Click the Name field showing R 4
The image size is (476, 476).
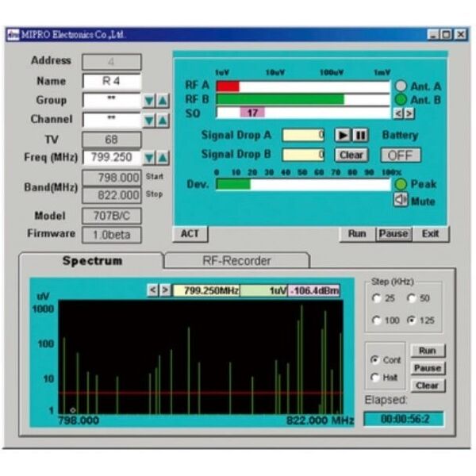(111, 81)
